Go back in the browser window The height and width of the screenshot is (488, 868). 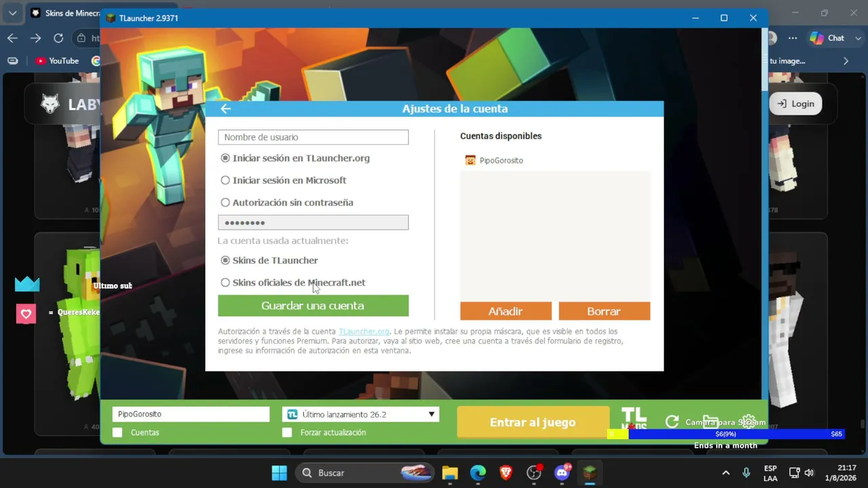pos(12,38)
